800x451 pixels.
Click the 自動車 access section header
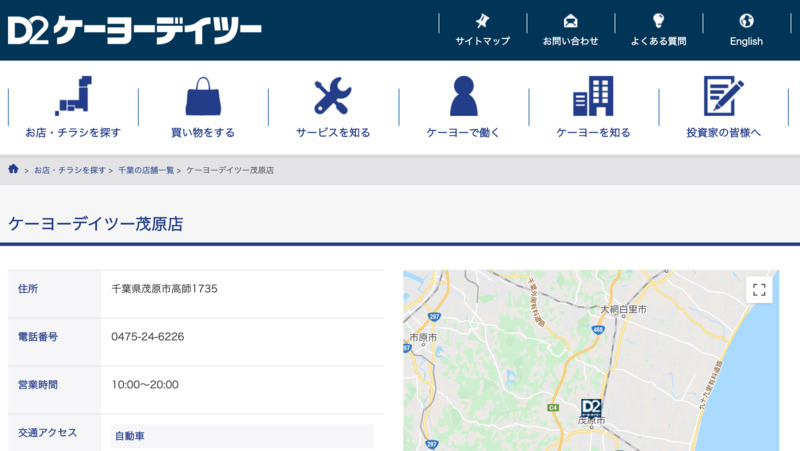click(130, 436)
